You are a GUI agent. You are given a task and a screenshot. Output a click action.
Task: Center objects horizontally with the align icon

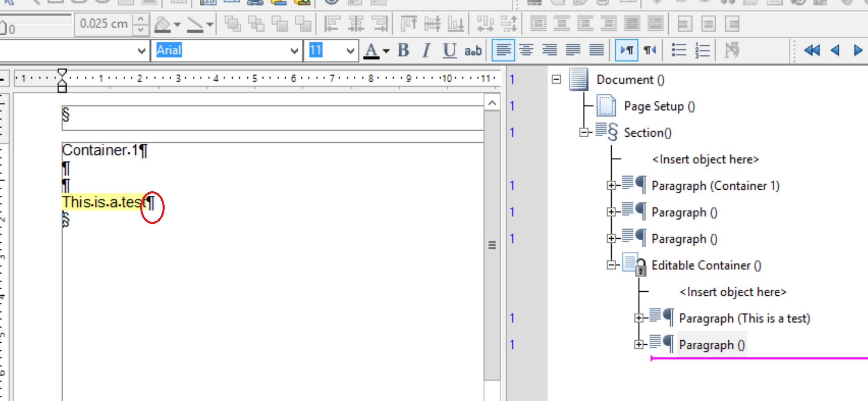pyautogui.click(x=356, y=24)
